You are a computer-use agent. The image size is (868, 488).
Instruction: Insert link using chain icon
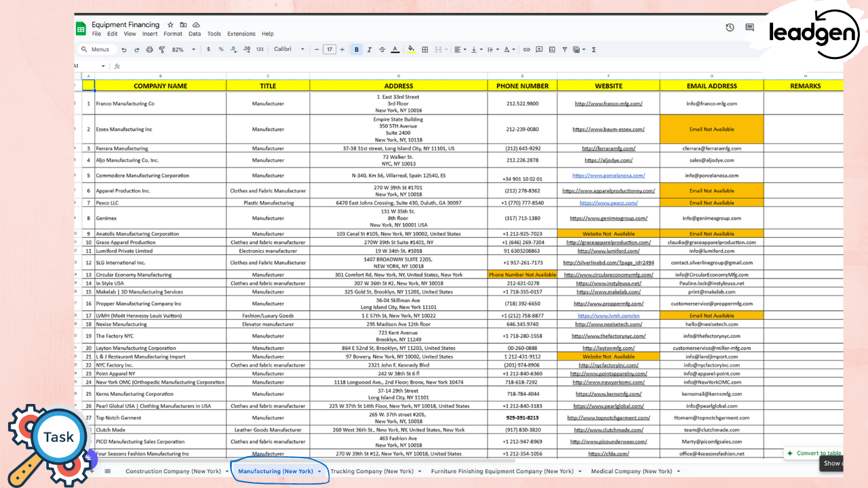point(527,49)
